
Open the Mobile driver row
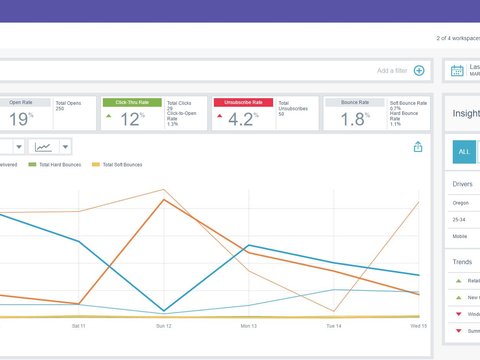click(464, 236)
